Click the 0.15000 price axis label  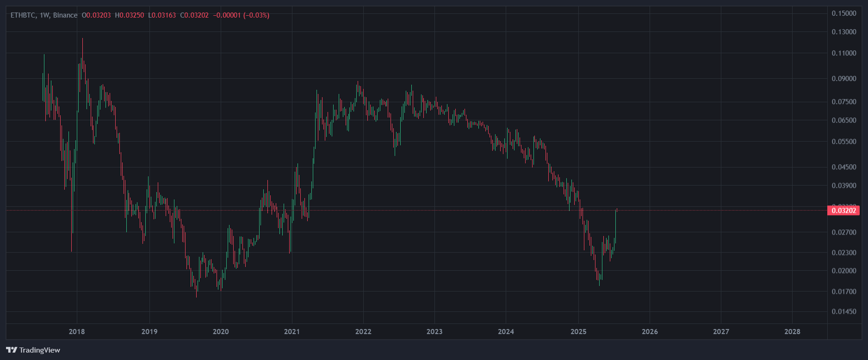point(844,13)
